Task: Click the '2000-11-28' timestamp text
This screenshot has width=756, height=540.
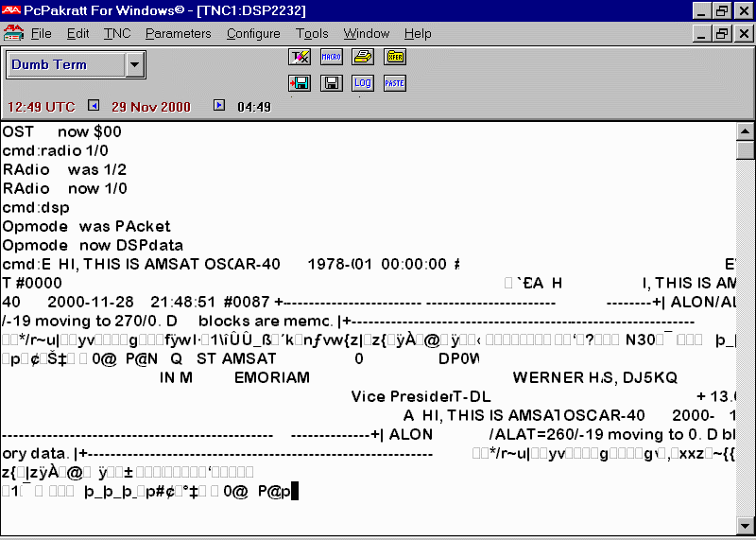Action: 91,302
